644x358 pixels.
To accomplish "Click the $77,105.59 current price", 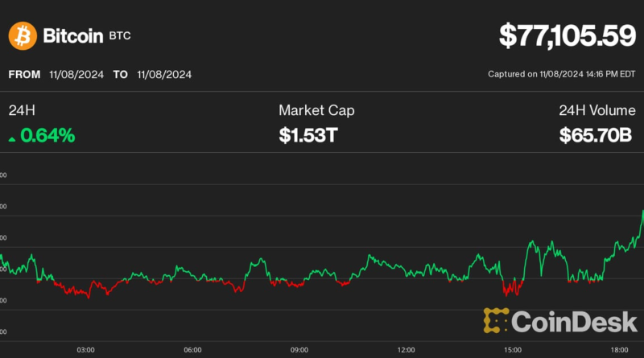I will tap(567, 35).
